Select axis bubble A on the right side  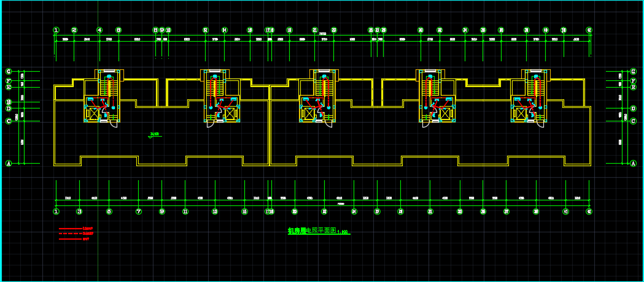[634, 163]
